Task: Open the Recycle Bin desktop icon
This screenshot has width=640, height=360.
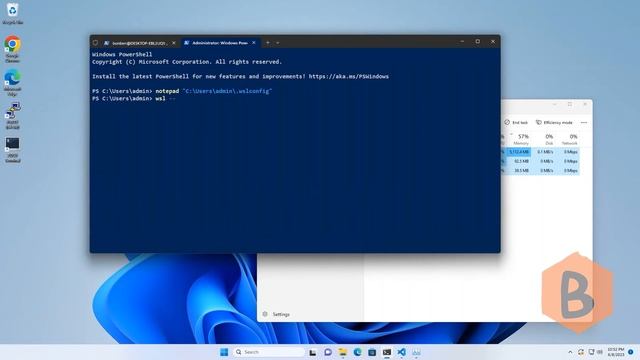Action: [x=13, y=13]
